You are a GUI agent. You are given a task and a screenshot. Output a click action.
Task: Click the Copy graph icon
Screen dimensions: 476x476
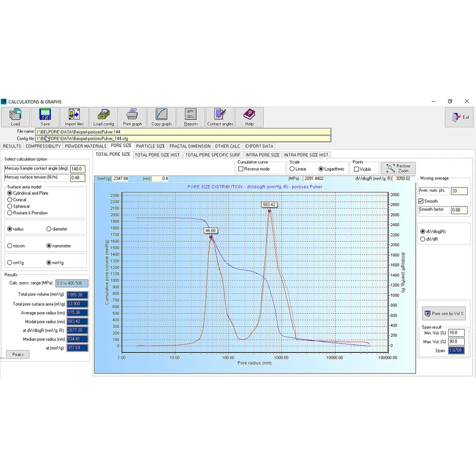point(161,117)
